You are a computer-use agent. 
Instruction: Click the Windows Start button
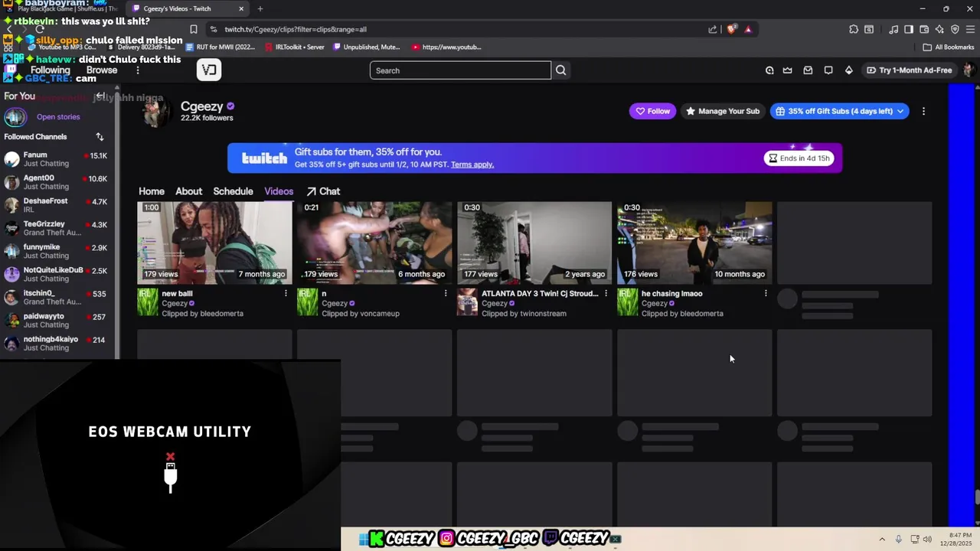(x=363, y=539)
